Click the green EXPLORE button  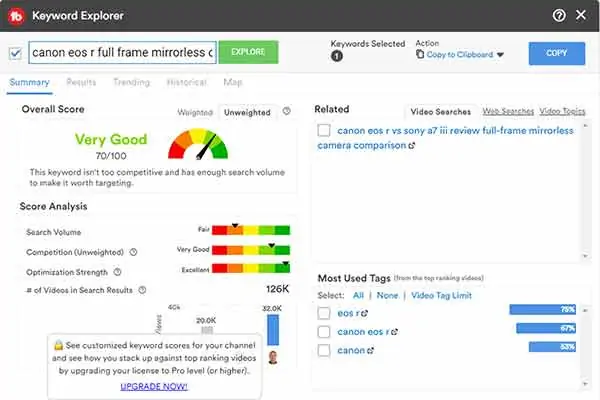248,52
